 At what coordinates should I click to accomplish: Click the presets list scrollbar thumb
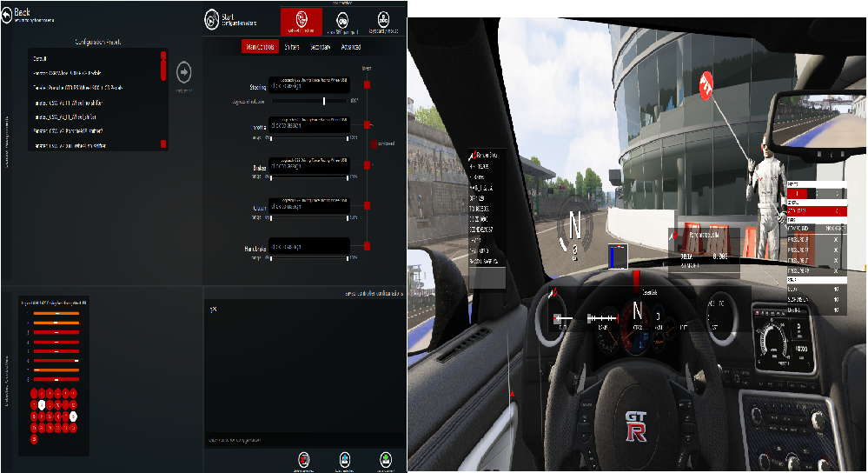(x=163, y=70)
